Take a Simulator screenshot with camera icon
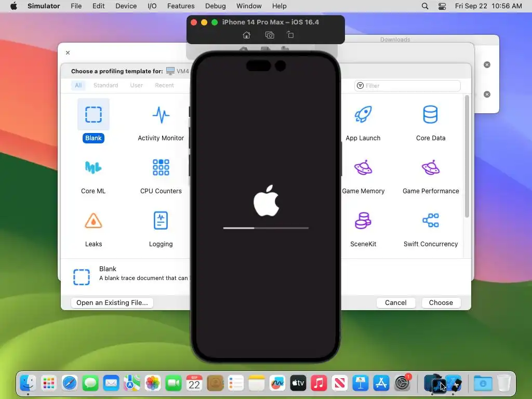This screenshot has width=532, height=399. click(x=270, y=35)
